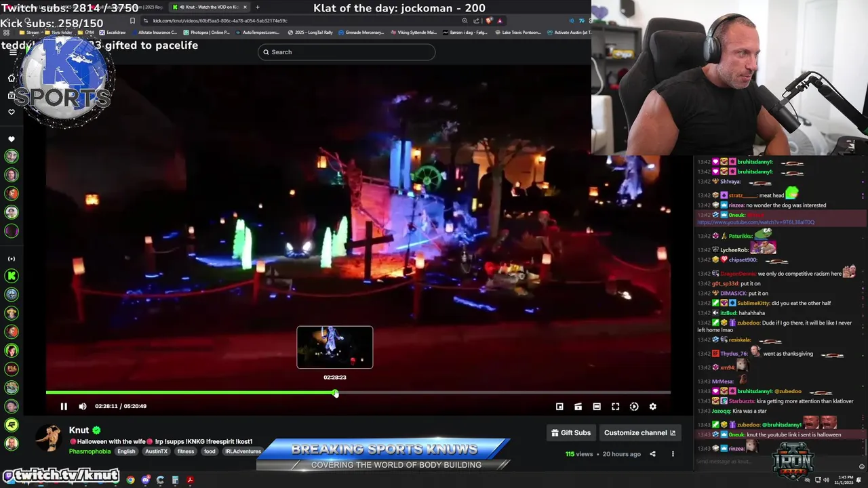
Task: Open the video settings gear
Action: click(653, 407)
